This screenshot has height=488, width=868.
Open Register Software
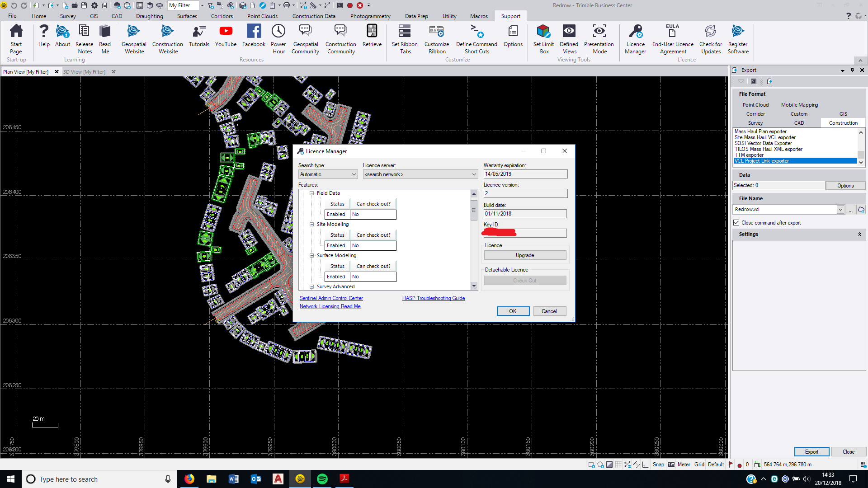(738, 38)
